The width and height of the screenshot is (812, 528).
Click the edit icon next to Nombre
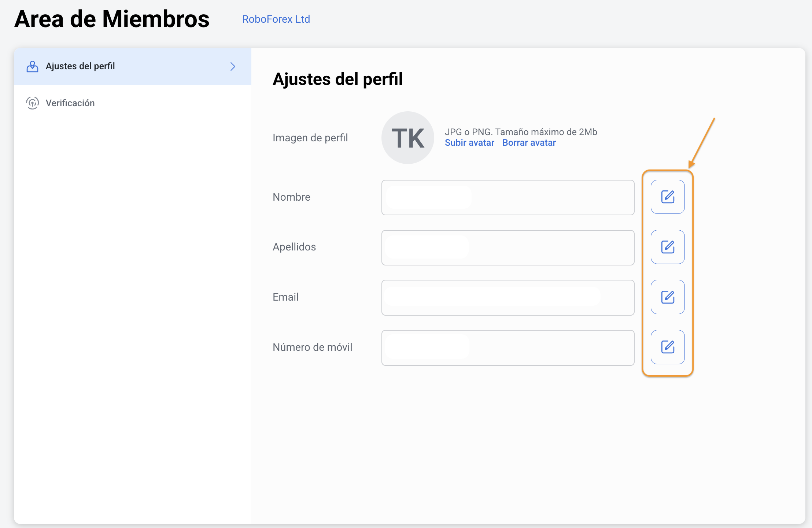click(x=667, y=197)
